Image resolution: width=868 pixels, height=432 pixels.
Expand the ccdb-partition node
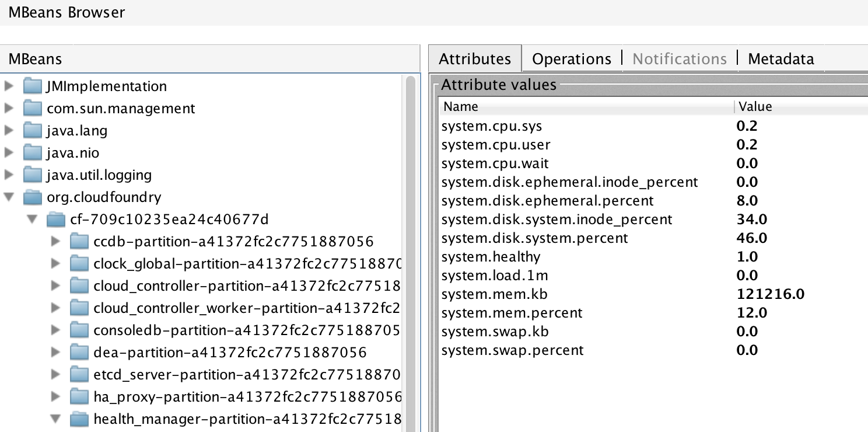[x=55, y=242]
